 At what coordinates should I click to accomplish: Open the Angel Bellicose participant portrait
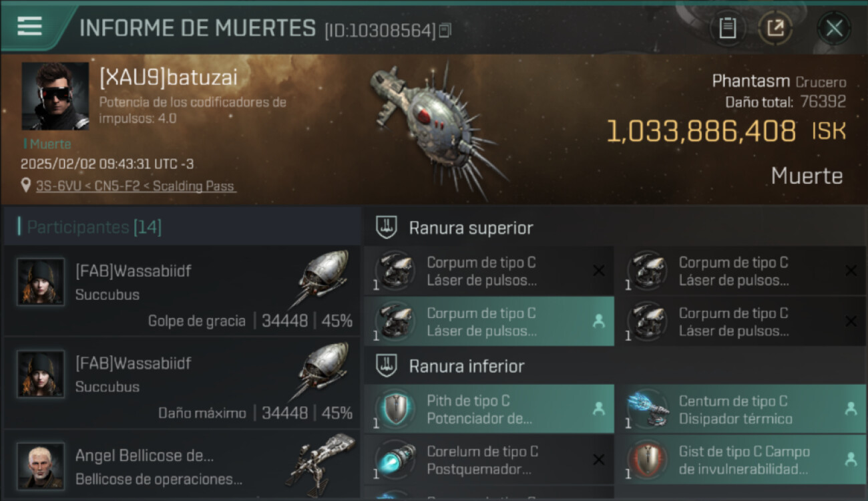click(41, 466)
